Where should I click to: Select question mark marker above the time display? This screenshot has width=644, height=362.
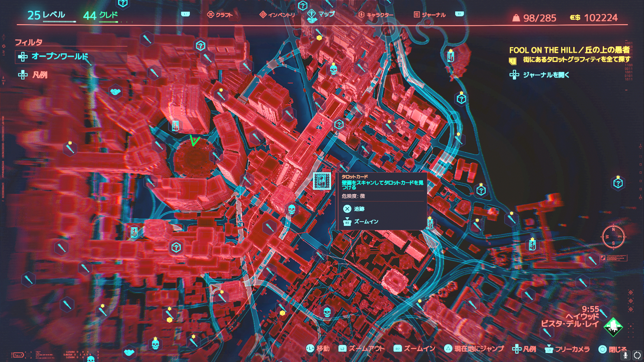click(x=618, y=183)
